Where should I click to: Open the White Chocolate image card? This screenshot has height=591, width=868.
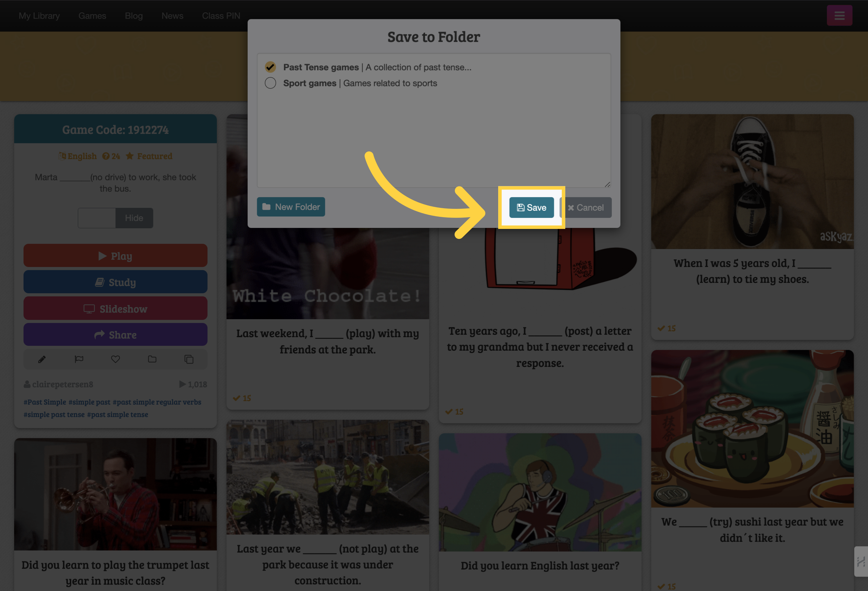328,273
